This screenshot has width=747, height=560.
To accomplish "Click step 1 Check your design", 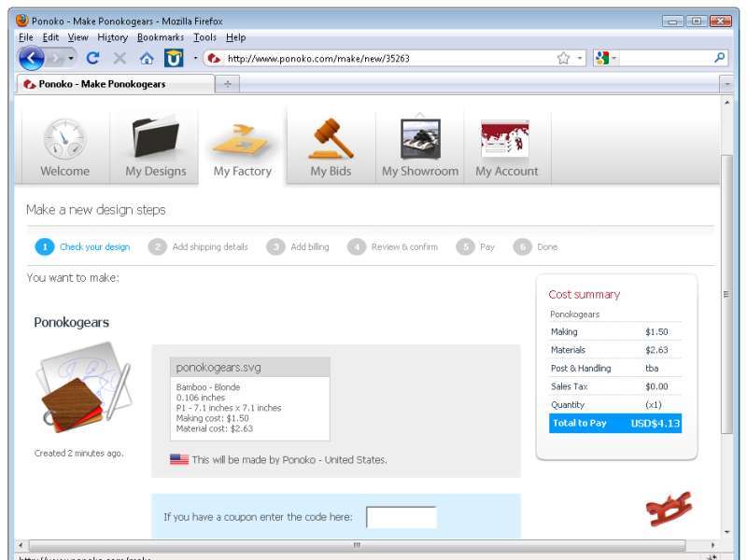I will [x=82, y=246].
